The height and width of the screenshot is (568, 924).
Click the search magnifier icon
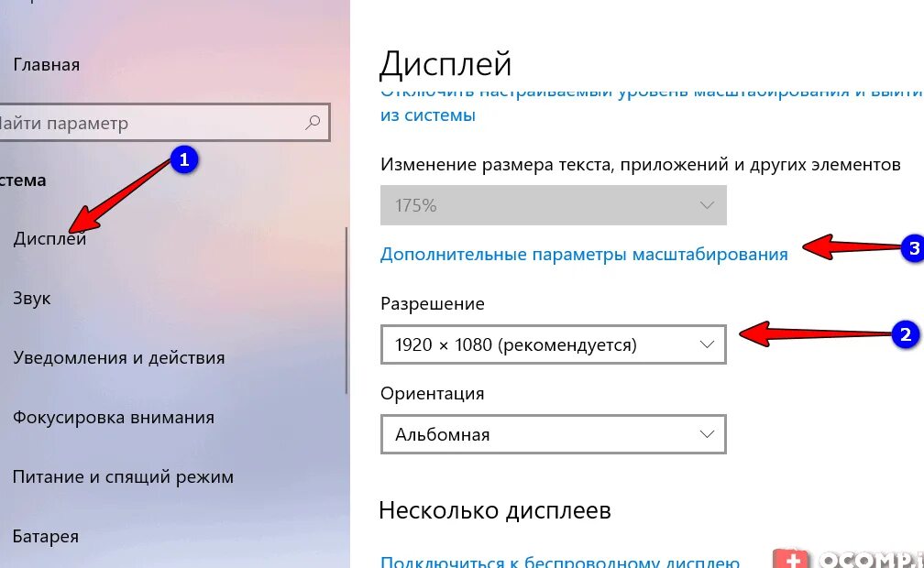pos(313,123)
